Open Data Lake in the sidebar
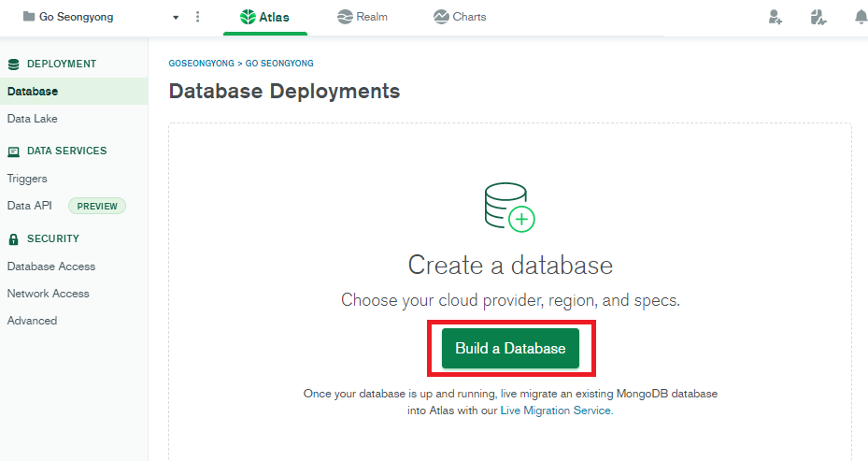The height and width of the screenshot is (461, 868). [32, 119]
